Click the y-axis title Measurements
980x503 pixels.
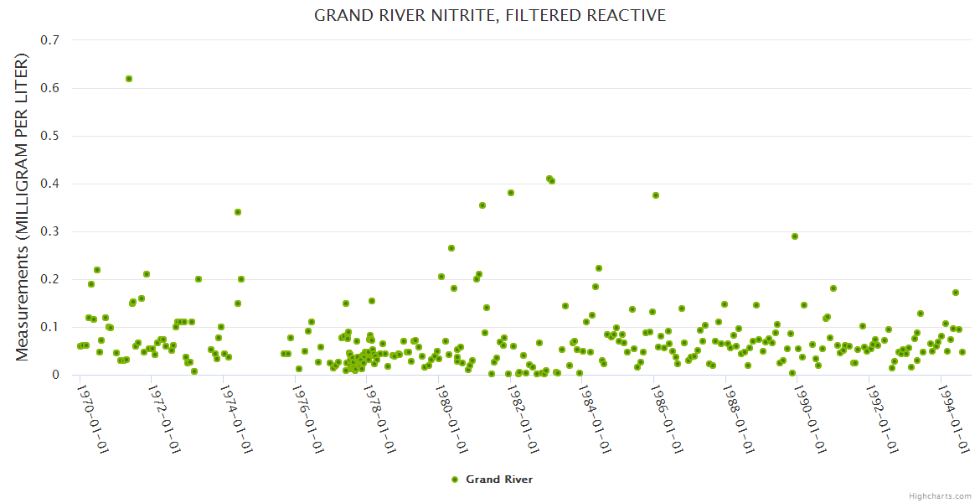[x=23, y=207]
